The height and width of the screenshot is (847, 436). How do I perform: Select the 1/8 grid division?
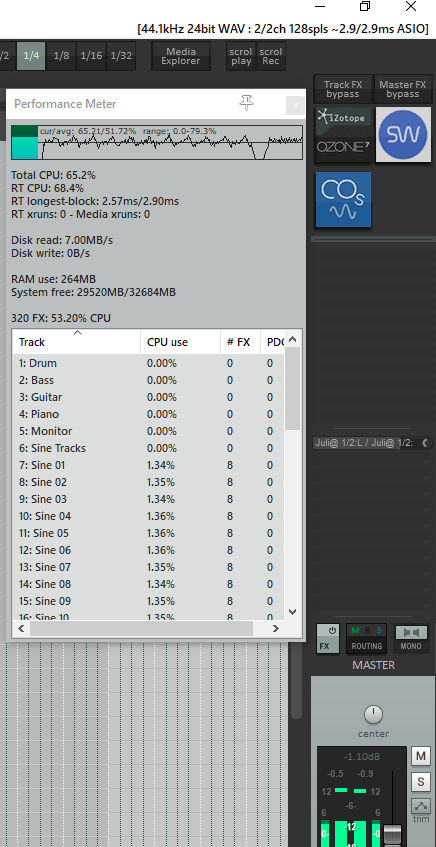click(x=61, y=56)
